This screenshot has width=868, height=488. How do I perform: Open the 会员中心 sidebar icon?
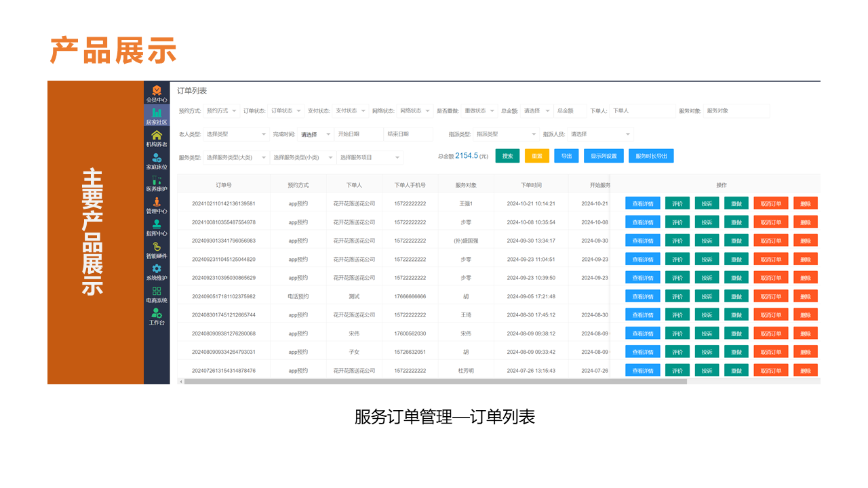click(x=157, y=91)
